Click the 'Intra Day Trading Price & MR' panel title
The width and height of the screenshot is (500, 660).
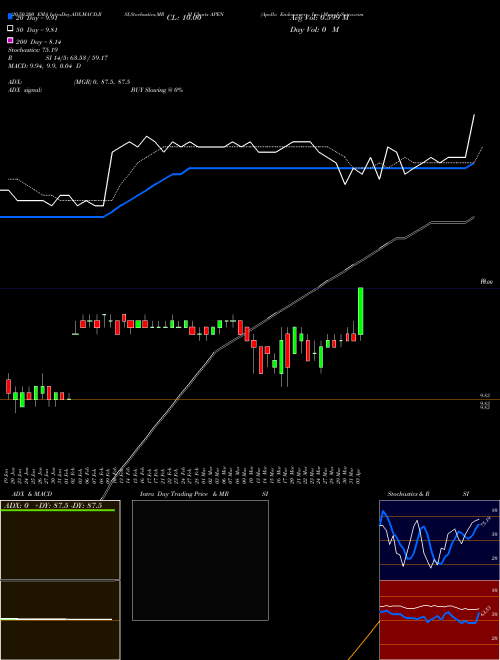click(x=184, y=494)
